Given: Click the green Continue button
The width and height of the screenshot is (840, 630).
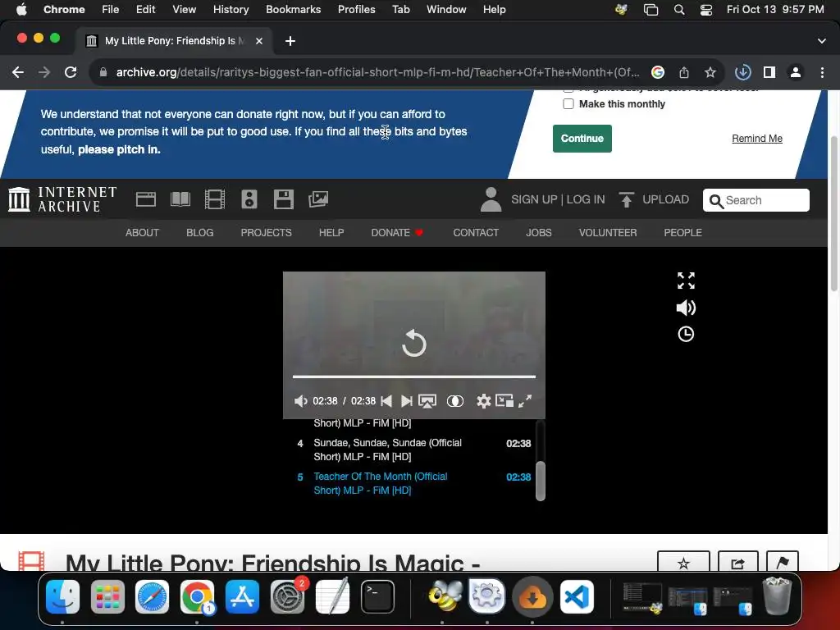Looking at the screenshot, I should tap(582, 138).
